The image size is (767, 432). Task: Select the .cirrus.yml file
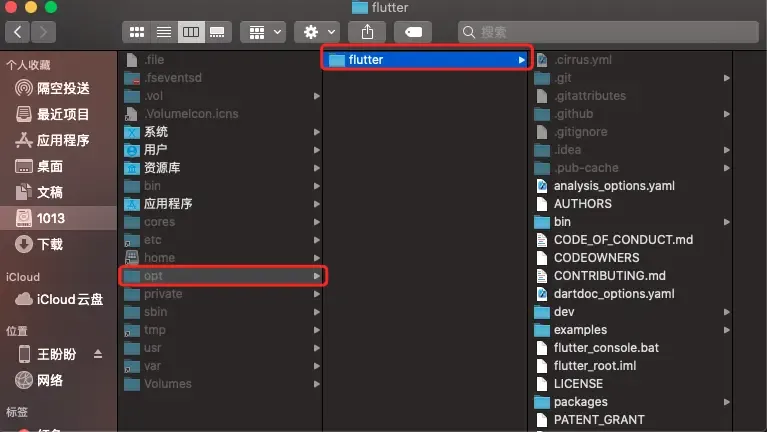pos(631,60)
